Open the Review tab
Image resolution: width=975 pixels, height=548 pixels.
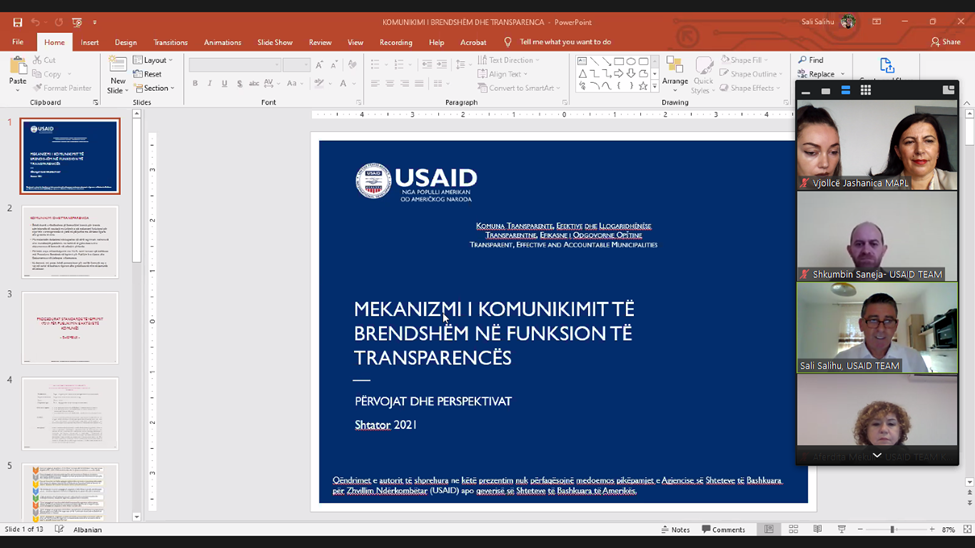click(x=320, y=42)
